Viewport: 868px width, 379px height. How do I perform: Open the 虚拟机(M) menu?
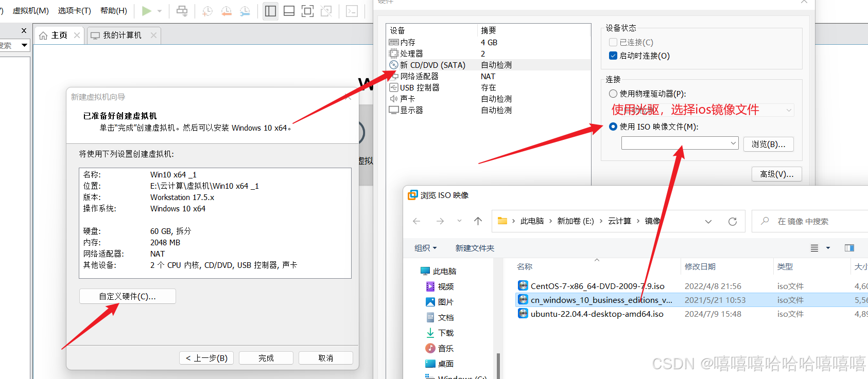[x=31, y=11]
